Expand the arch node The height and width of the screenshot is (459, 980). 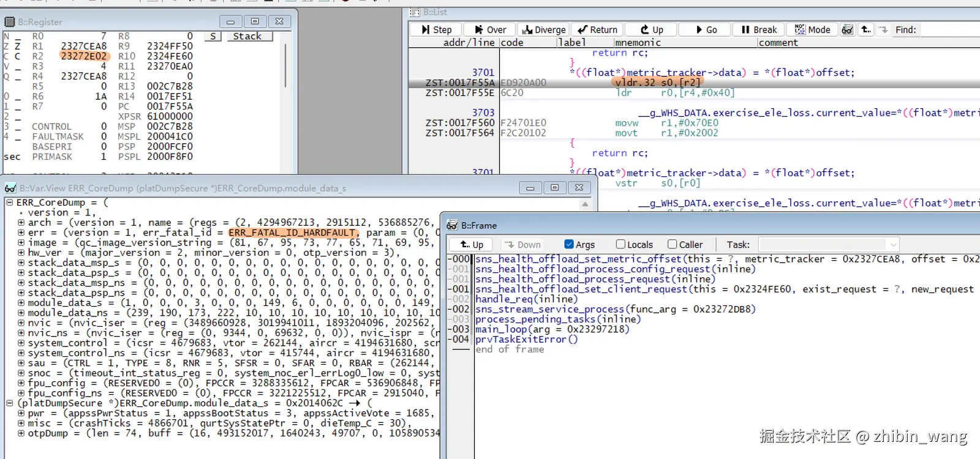(21, 222)
